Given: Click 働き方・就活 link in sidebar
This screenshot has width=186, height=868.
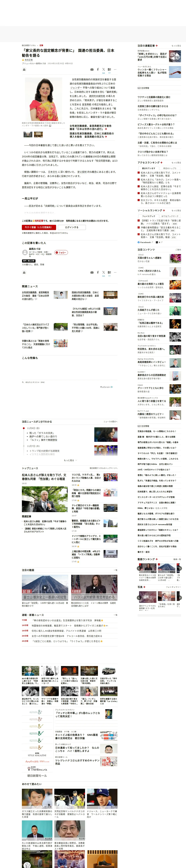Looking at the screenshot, I should click(x=143, y=552).
